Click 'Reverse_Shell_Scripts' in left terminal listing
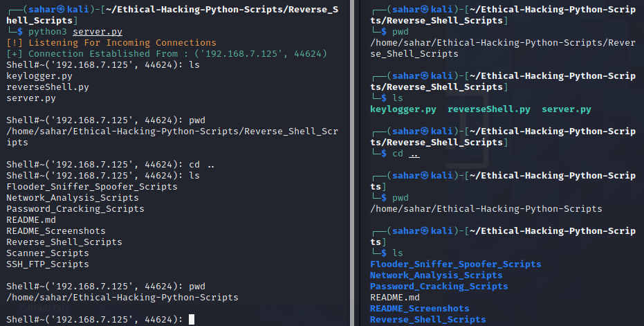The width and height of the screenshot is (644, 326). pos(64,242)
